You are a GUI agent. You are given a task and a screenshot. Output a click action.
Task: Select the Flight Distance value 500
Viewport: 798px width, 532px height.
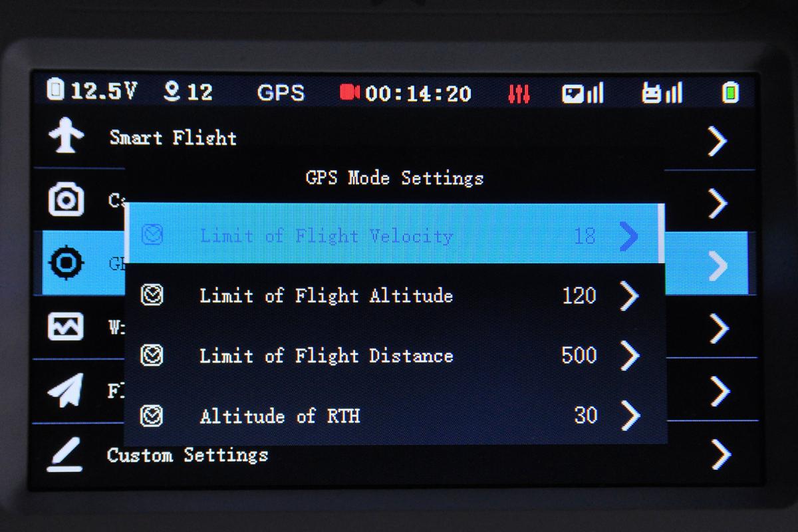point(579,355)
